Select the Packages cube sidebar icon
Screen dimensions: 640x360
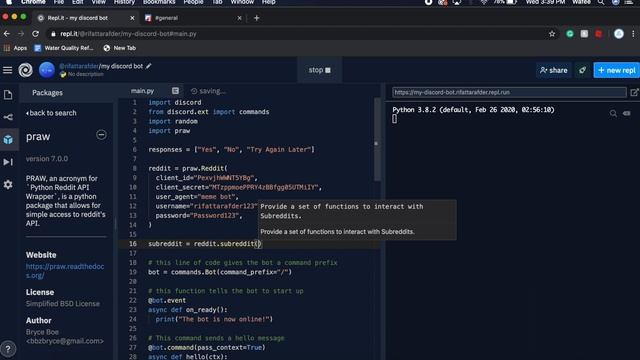click(8, 140)
